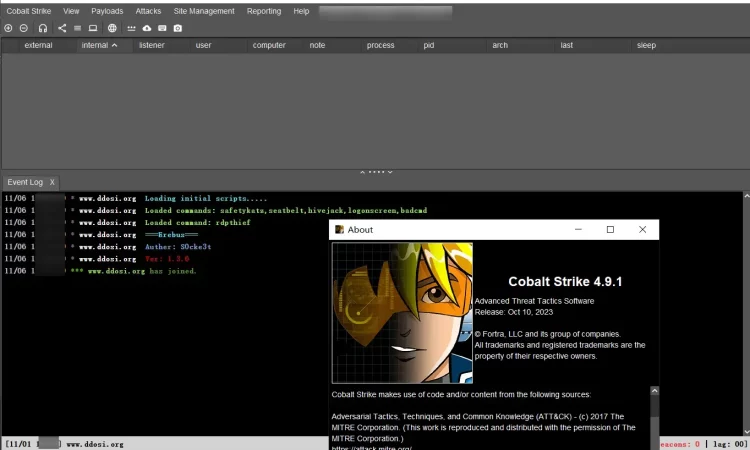Open downloaded files cloud icon
750x450 pixels.
[147, 28]
